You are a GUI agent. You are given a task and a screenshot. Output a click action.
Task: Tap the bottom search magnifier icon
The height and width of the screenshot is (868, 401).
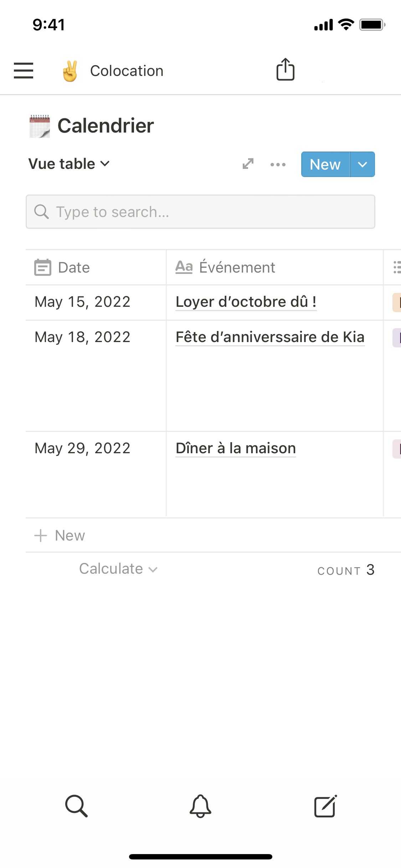[x=76, y=806]
